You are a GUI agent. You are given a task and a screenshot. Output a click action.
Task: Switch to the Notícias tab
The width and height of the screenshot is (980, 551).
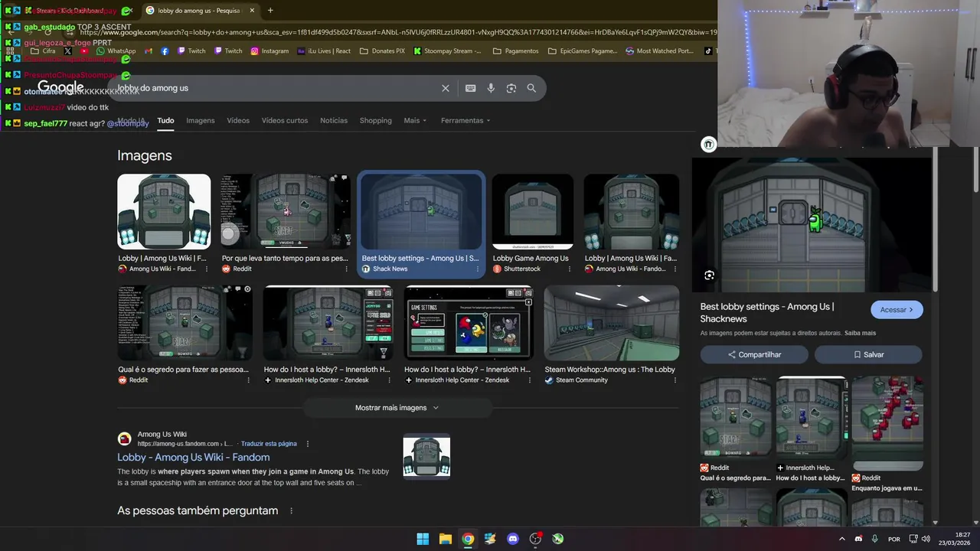334,121
